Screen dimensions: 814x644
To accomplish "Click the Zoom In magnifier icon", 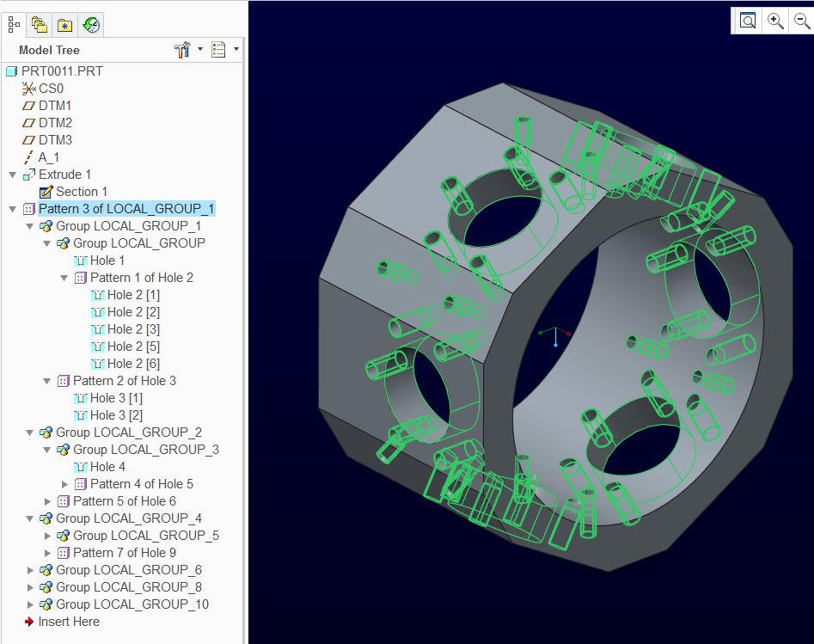I will click(775, 21).
